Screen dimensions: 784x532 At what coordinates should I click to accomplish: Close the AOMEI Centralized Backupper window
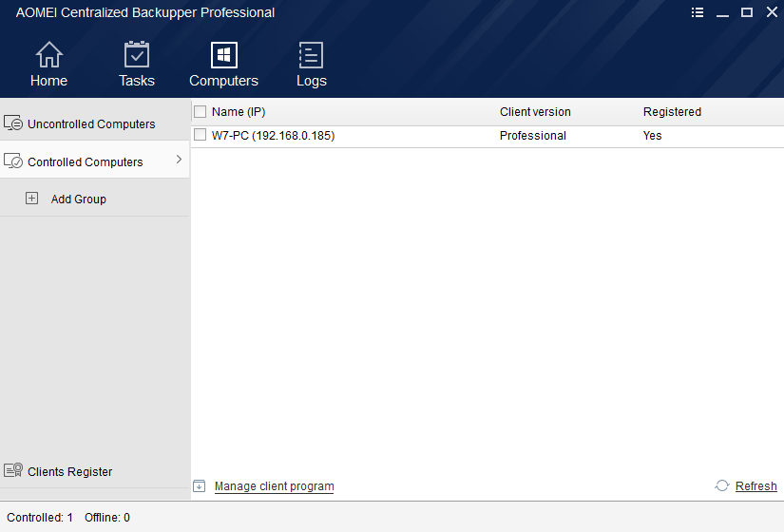[772, 12]
